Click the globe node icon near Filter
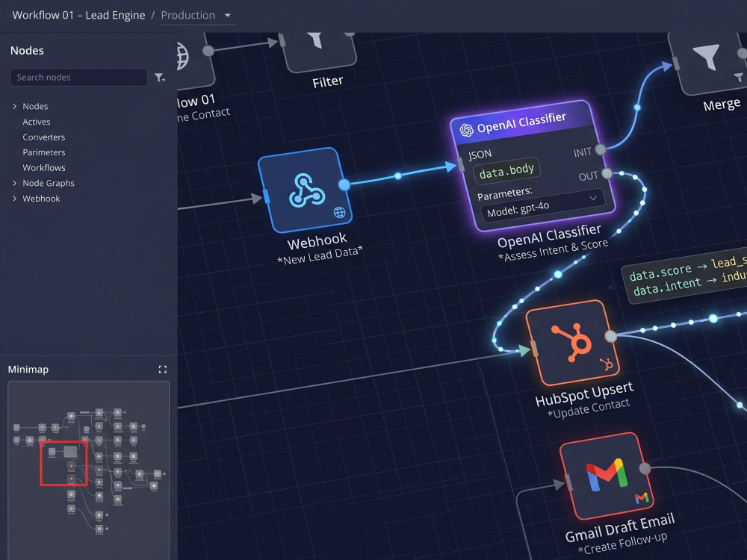 point(183,56)
